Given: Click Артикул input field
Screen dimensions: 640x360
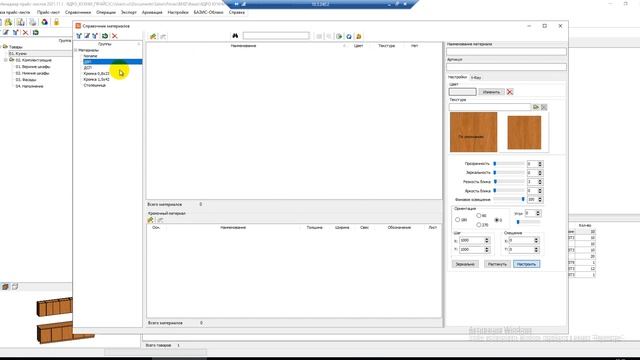Looking at the screenshot, I should pos(506,67).
